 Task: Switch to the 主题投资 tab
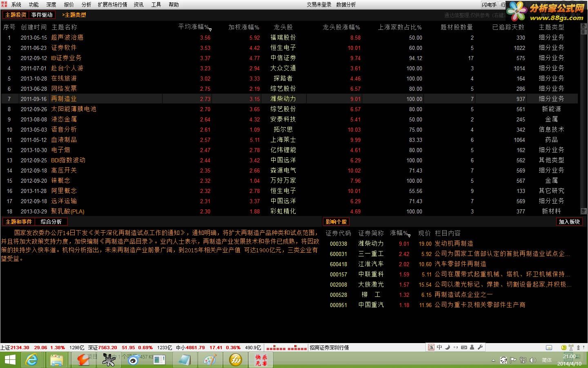pos(16,15)
